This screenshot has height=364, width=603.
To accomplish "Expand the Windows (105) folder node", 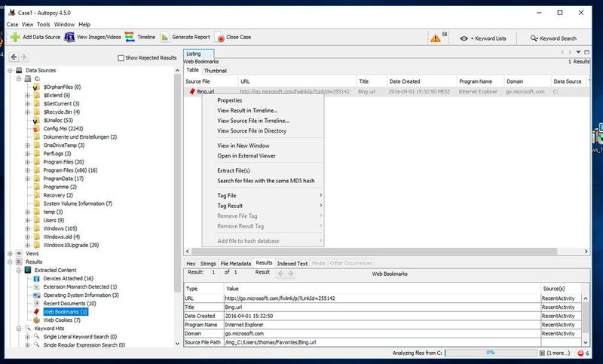I will pos(27,228).
